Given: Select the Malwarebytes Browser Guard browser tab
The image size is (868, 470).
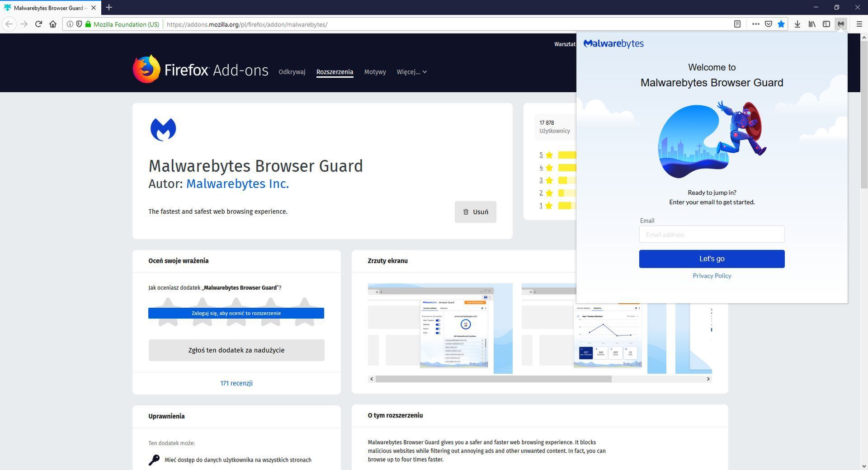Looking at the screenshot, I should [50, 8].
